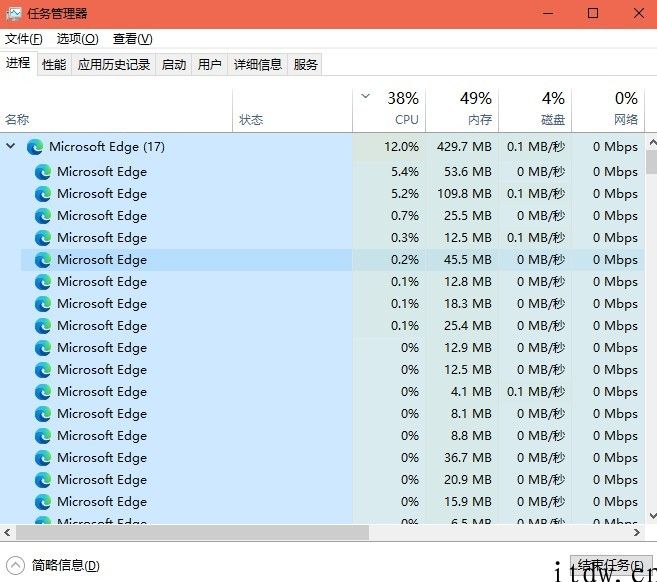
Task: Click the horizontal scrollbar thumb
Action: (x=192, y=533)
